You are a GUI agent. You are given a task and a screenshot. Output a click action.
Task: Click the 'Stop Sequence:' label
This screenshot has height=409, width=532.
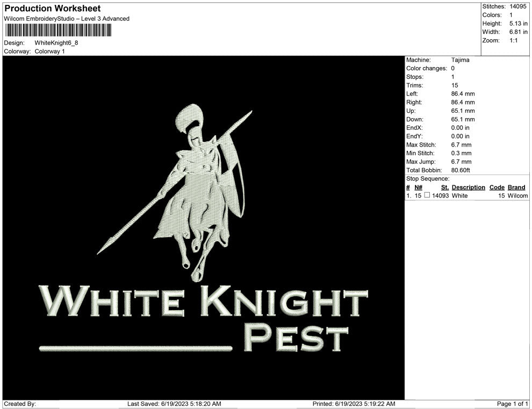428,179
